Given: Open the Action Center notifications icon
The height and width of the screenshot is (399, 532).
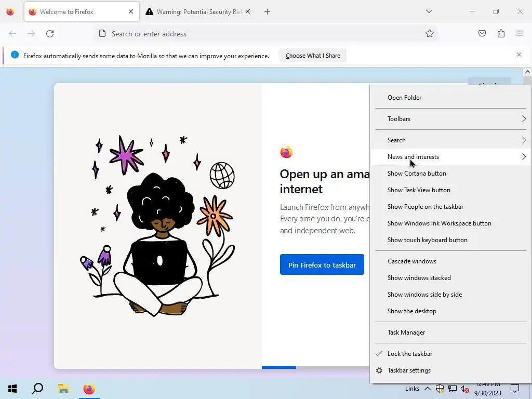Looking at the screenshot, I should tap(515, 389).
